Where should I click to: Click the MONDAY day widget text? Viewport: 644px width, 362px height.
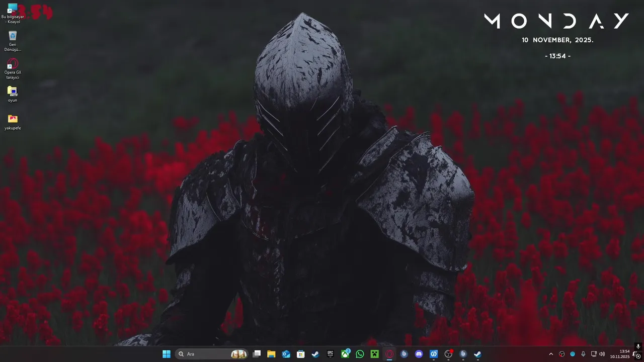coord(556,21)
